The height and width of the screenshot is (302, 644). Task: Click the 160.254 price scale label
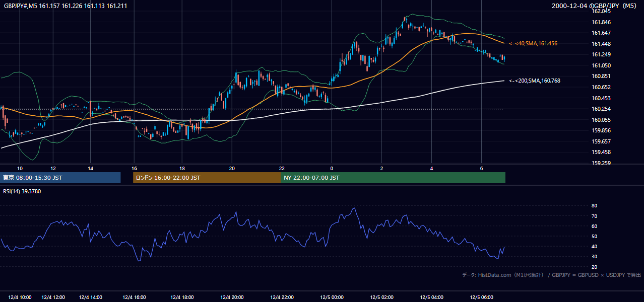[x=601, y=109]
